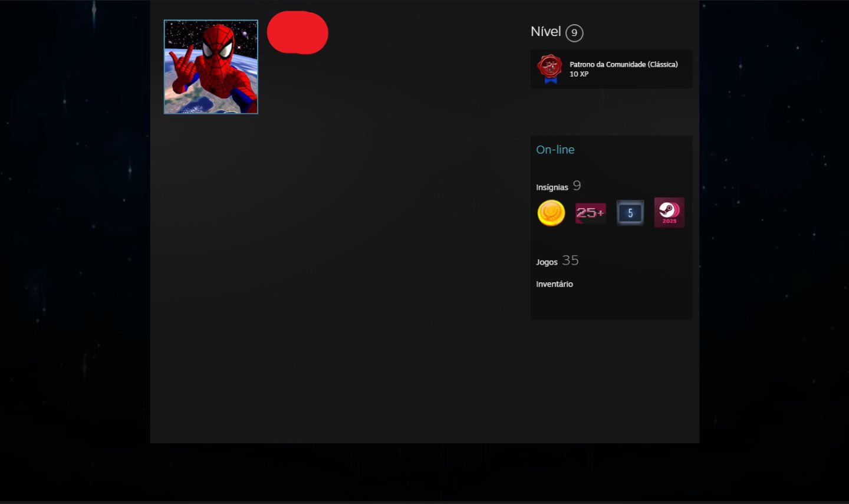Open the Steam 2025 badge
The height and width of the screenshot is (504, 849).
(669, 213)
